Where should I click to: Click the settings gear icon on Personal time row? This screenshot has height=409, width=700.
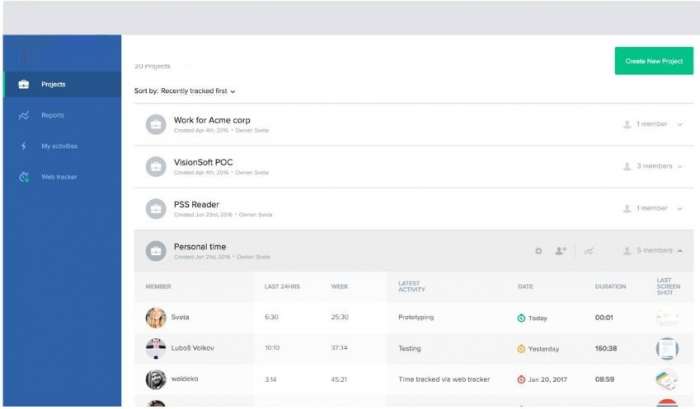538,251
